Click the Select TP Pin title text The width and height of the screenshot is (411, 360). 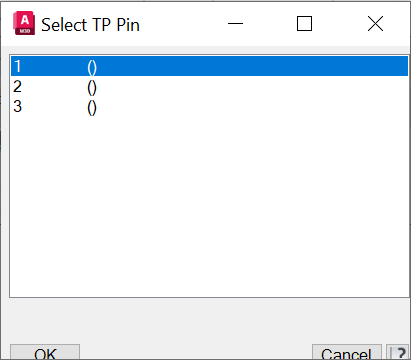point(90,25)
